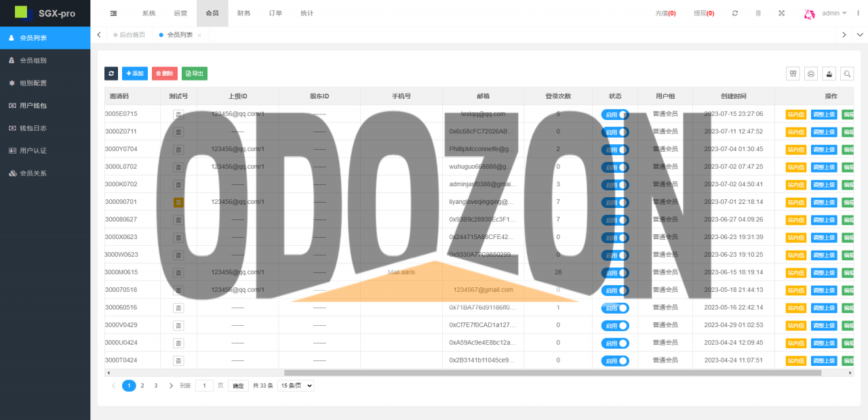Open 用户钱包 in the sidebar
Screen dimensions: 868x420
pyautogui.click(x=45, y=106)
